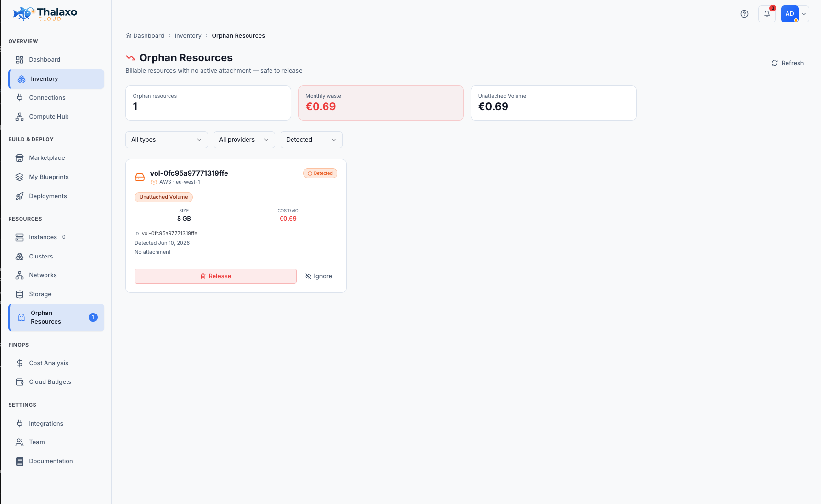
Task: Click the Detected status badge on card
Action: point(320,173)
